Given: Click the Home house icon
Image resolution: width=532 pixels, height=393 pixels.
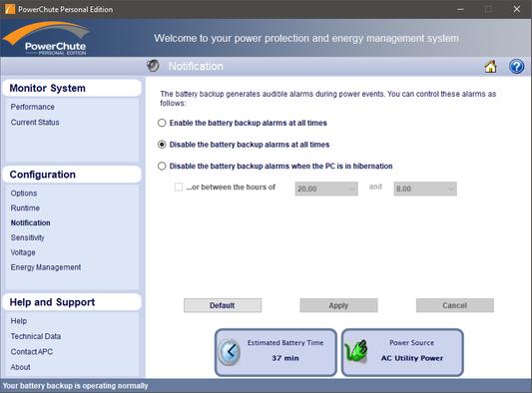Looking at the screenshot, I should coord(490,67).
